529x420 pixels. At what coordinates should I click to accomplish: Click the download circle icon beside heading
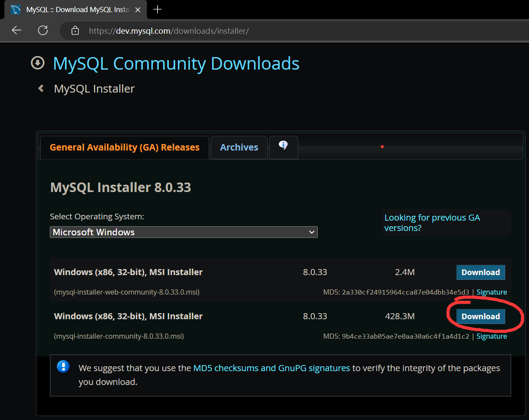point(38,63)
